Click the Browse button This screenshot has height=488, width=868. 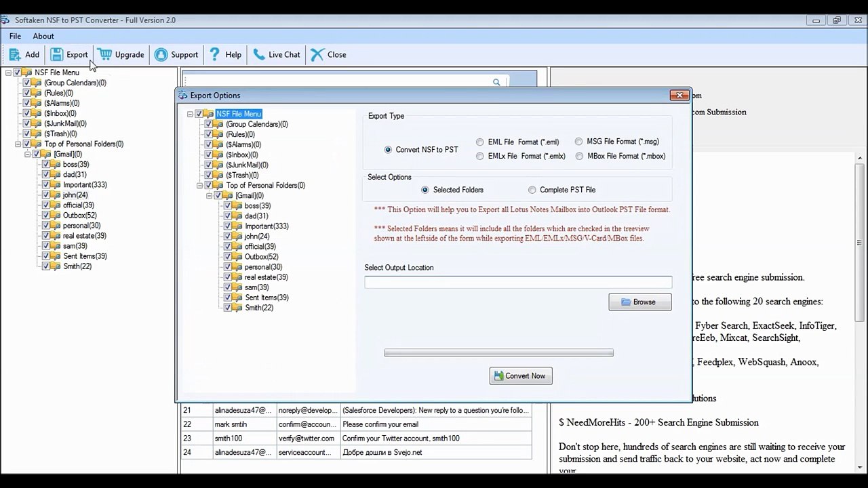click(x=640, y=302)
